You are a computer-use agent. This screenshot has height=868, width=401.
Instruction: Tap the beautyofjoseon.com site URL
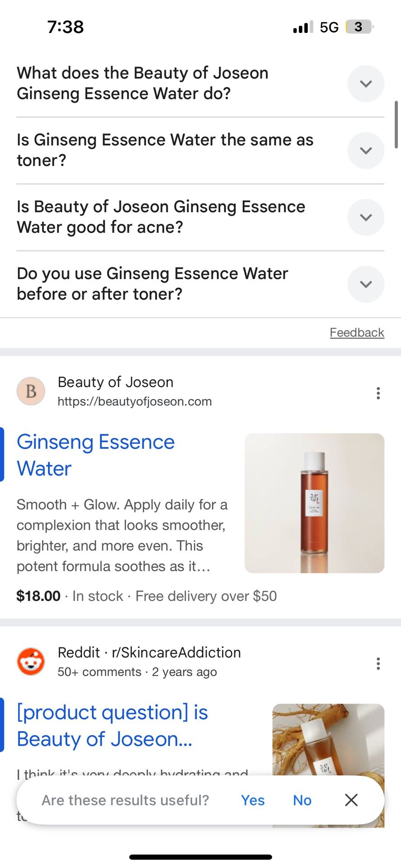coord(135,401)
